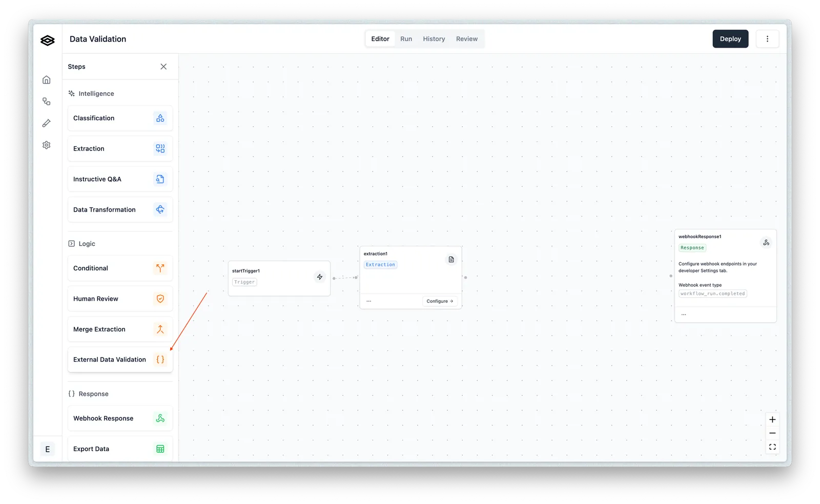Open the three-dot menu beside Deploy
The width and height of the screenshot is (820, 504).
pos(767,39)
